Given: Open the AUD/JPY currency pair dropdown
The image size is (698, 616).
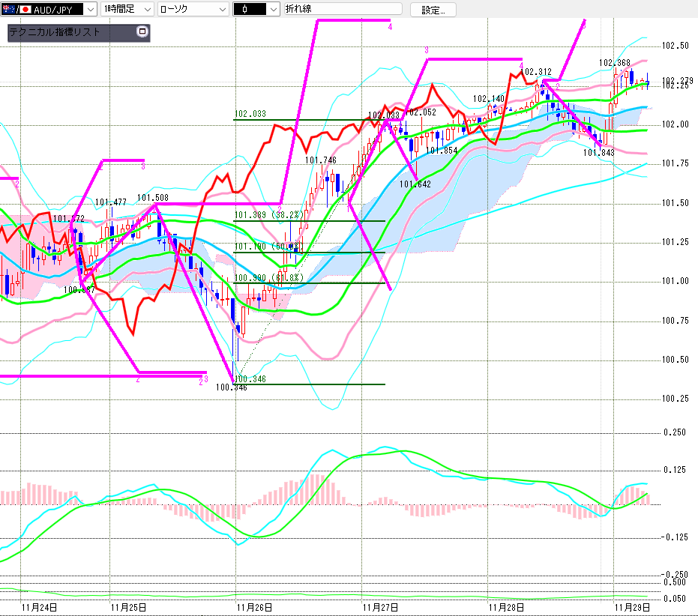Looking at the screenshot, I should (x=89, y=10).
